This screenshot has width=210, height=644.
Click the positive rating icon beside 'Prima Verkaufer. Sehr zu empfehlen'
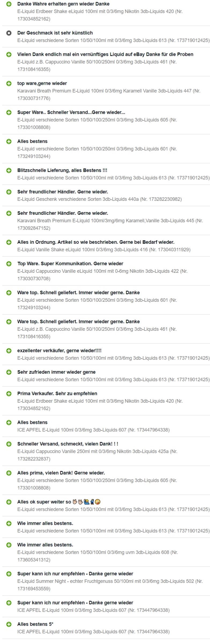(9, 394)
